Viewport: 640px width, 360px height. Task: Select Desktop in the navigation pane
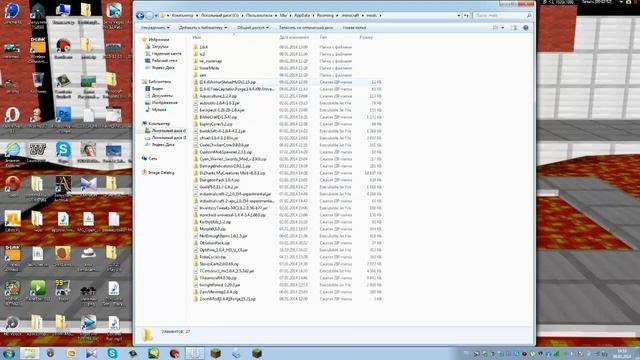[x=161, y=60]
